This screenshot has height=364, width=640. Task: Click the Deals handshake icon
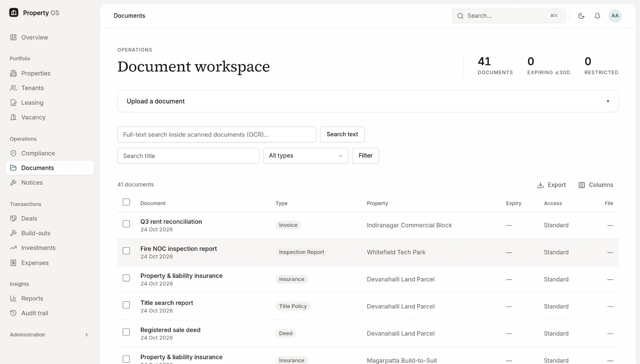[x=13, y=218]
